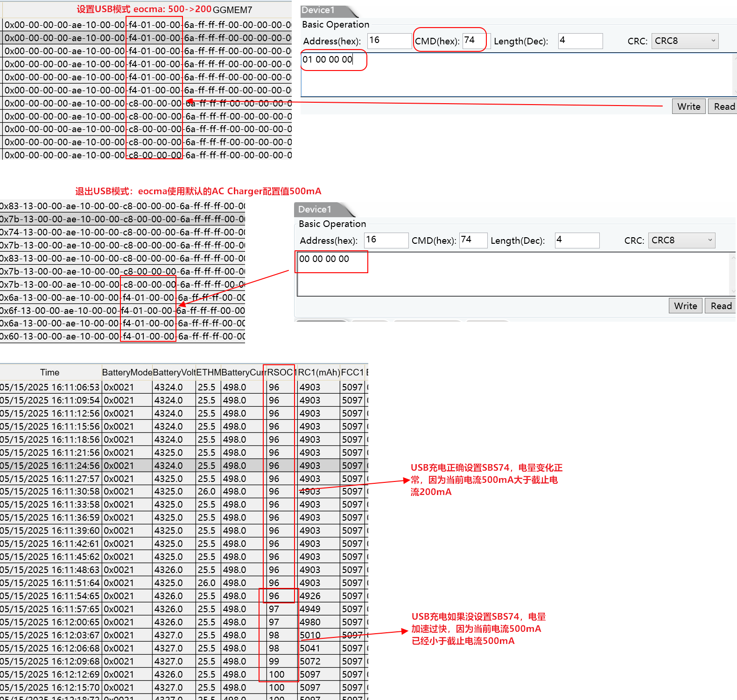Select highlighted row 05/15/2025 16:11:24:56
This screenshot has height=700, width=737.
[184, 466]
